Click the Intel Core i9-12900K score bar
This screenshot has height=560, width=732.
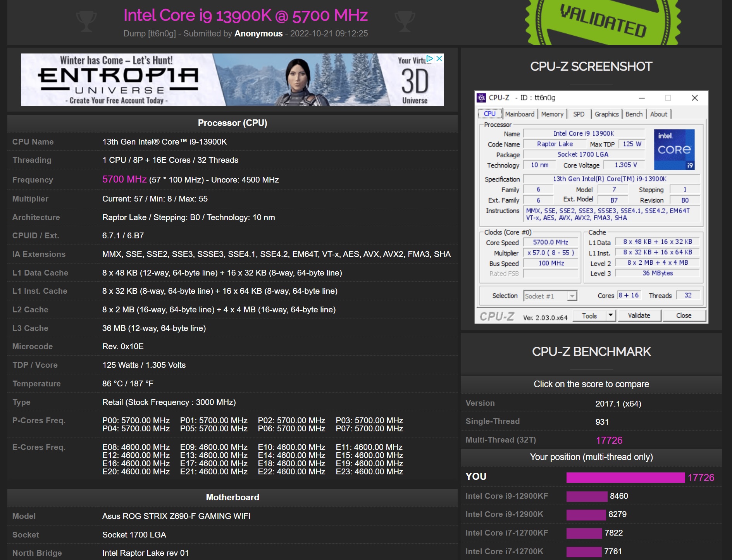586,515
